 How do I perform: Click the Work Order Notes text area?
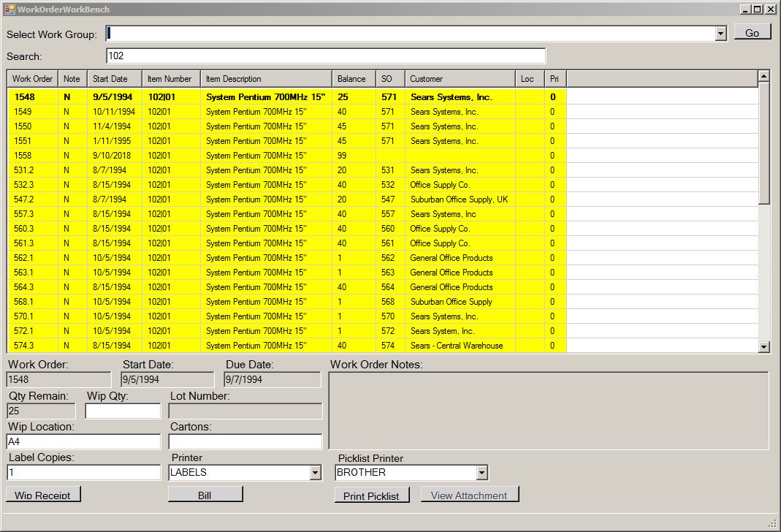click(548, 411)
